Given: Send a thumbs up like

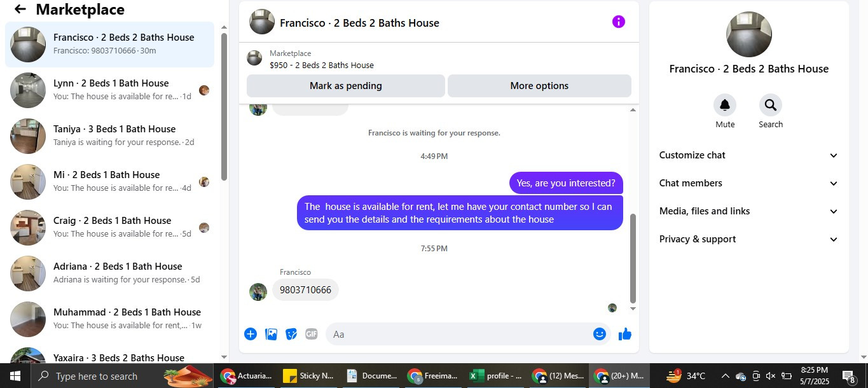Looking at the screenshot, I should coord(625,334).
